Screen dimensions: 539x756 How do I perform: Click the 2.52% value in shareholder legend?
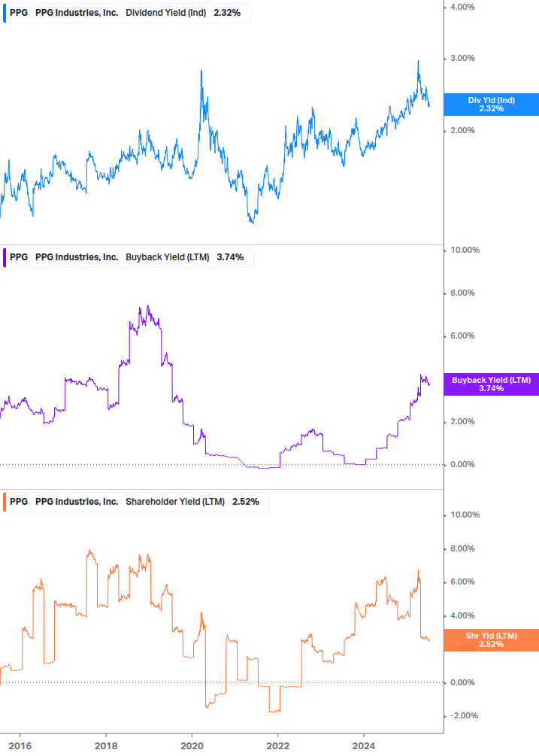246,502
